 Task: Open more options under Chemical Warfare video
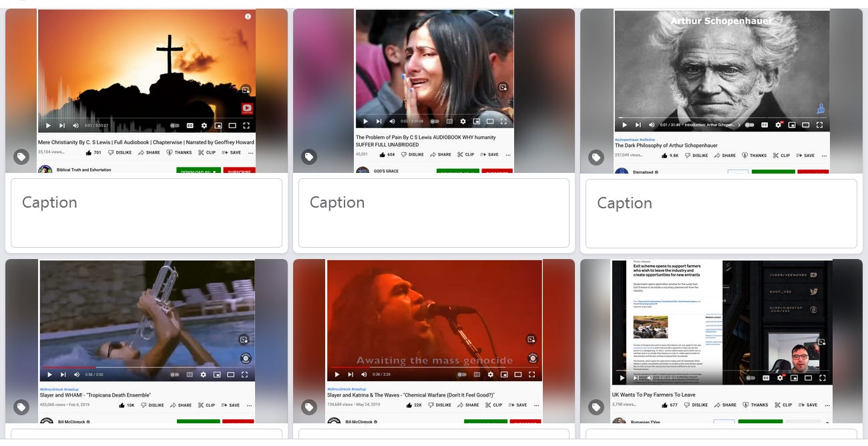[x=536, y=405]
